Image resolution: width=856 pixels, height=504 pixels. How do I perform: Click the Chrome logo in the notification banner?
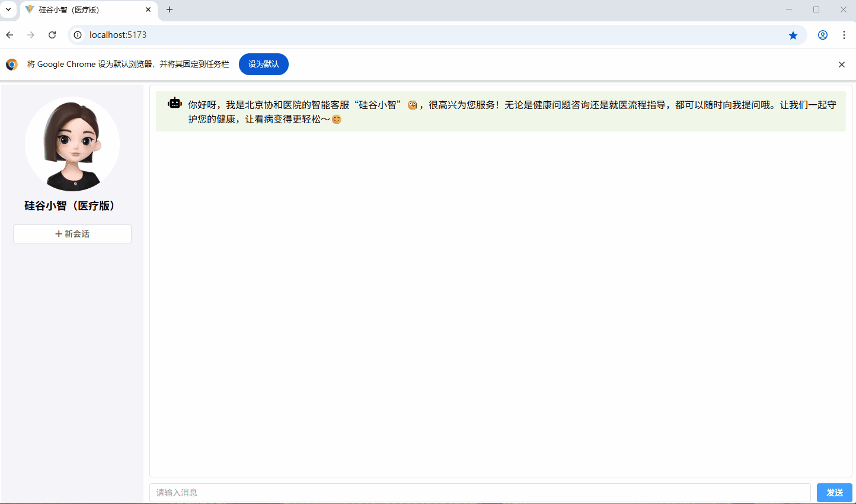point(12,64)
